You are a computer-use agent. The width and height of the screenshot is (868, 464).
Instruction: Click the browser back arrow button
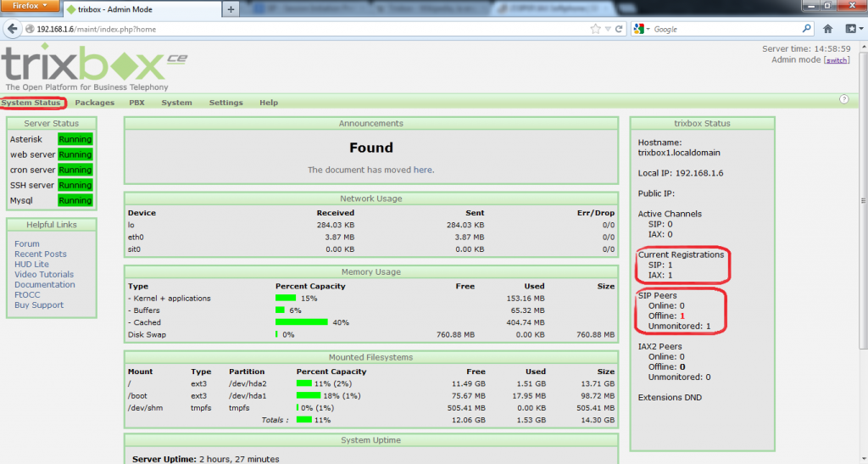pos(13,29)
